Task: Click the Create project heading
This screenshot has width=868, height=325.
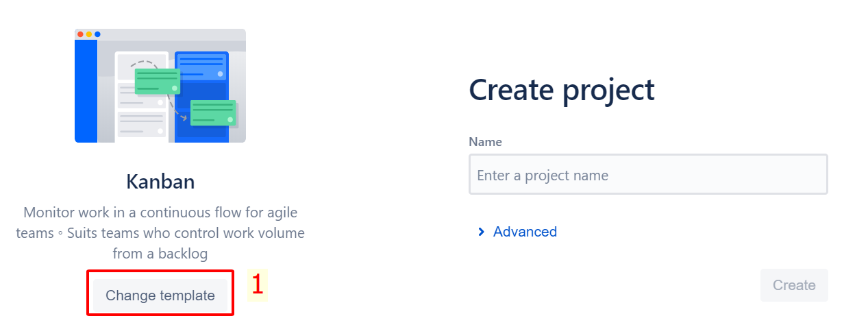Action: pyautogui.click(x=562, y=90)
